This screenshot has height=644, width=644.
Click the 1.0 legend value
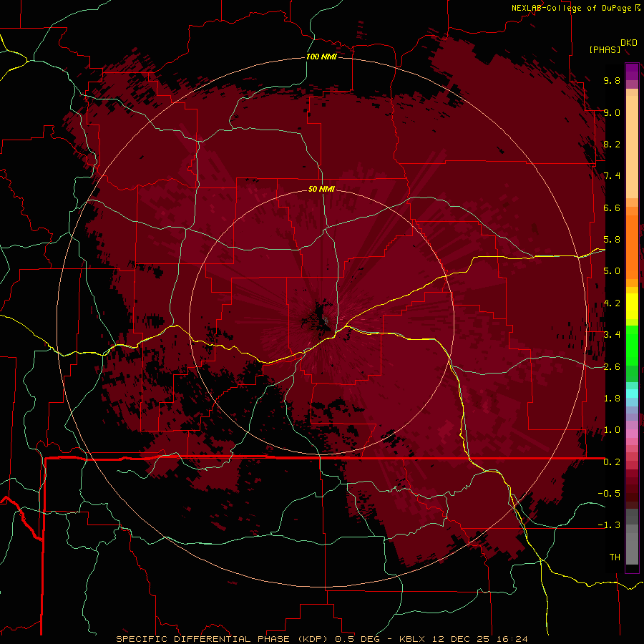(x=612, y=430)
